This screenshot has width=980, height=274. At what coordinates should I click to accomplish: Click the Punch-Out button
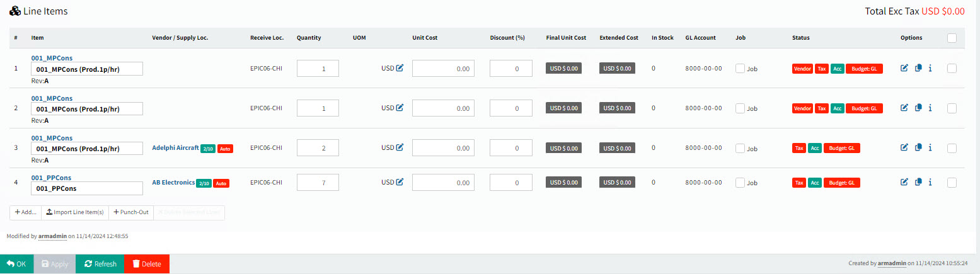[x=131, y=212]
